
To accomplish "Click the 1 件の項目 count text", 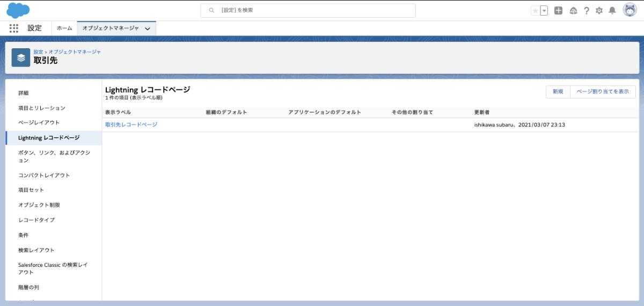I will pyautogui.click(x=134, y=98).
